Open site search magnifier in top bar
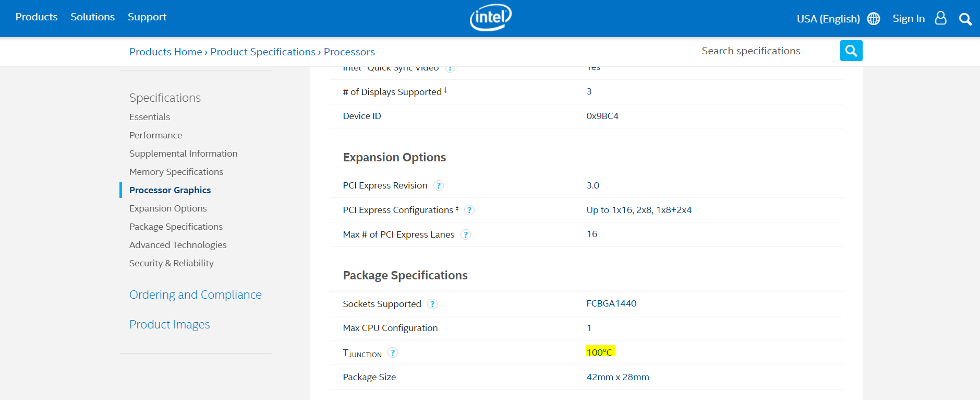980x400 pixels. [965, 19]
